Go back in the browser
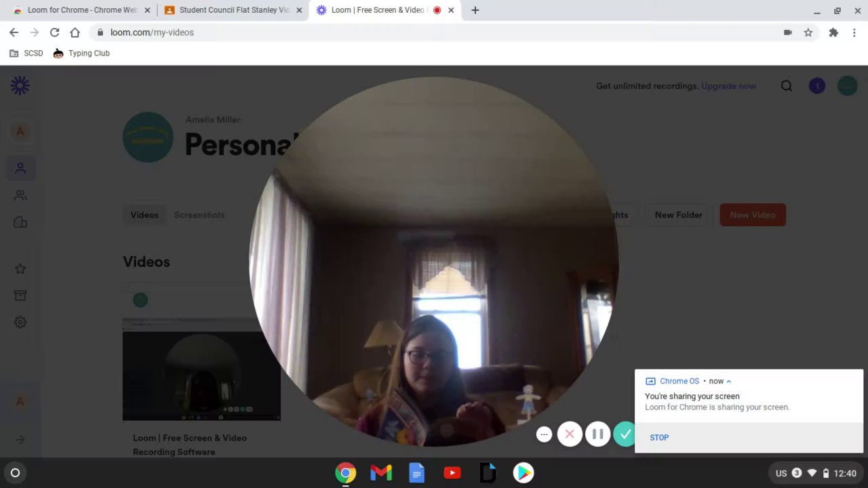Screen dimensions: 868x488 (x=14, y=33)
